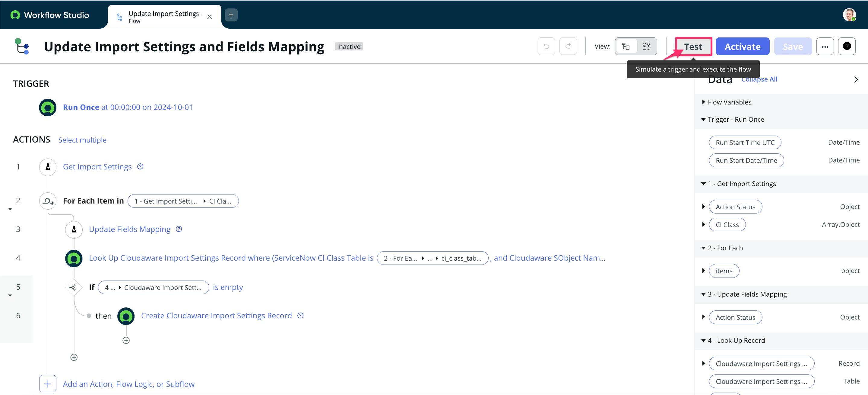Collapse the 4 - Look Up Record section

click(x=703, y=340)
